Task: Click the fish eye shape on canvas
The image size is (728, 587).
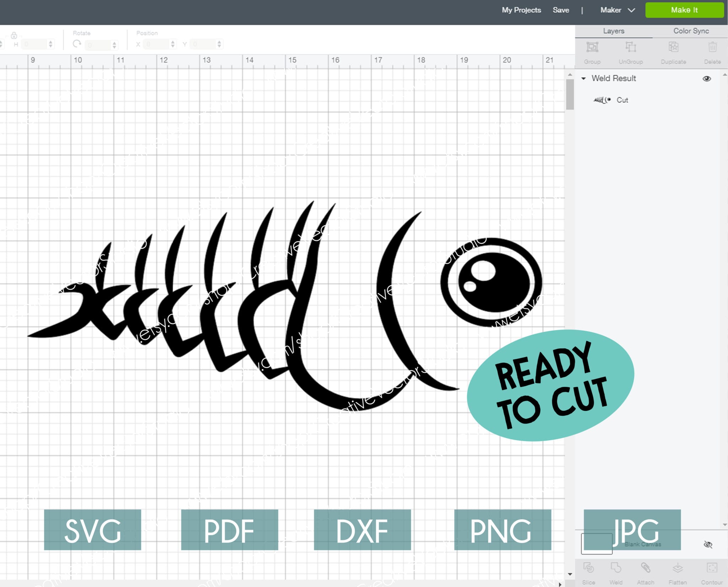Action: (x=491, y=282)
